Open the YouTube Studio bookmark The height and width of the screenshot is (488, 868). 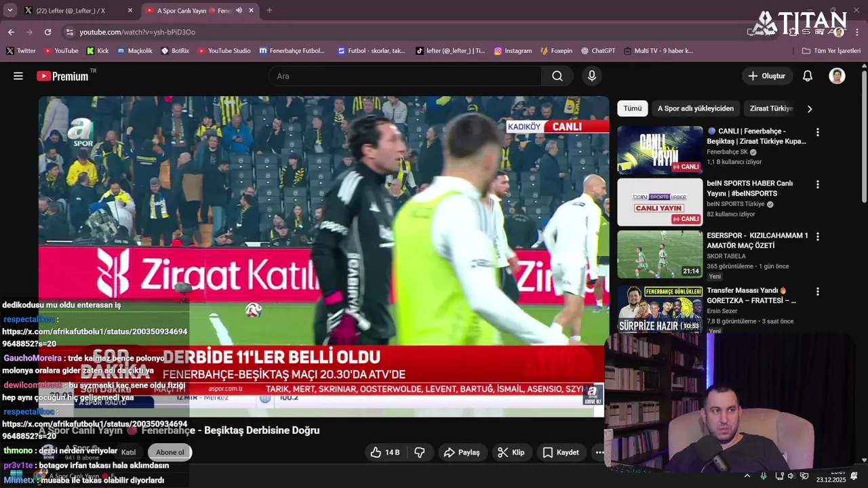click(224, 51)
